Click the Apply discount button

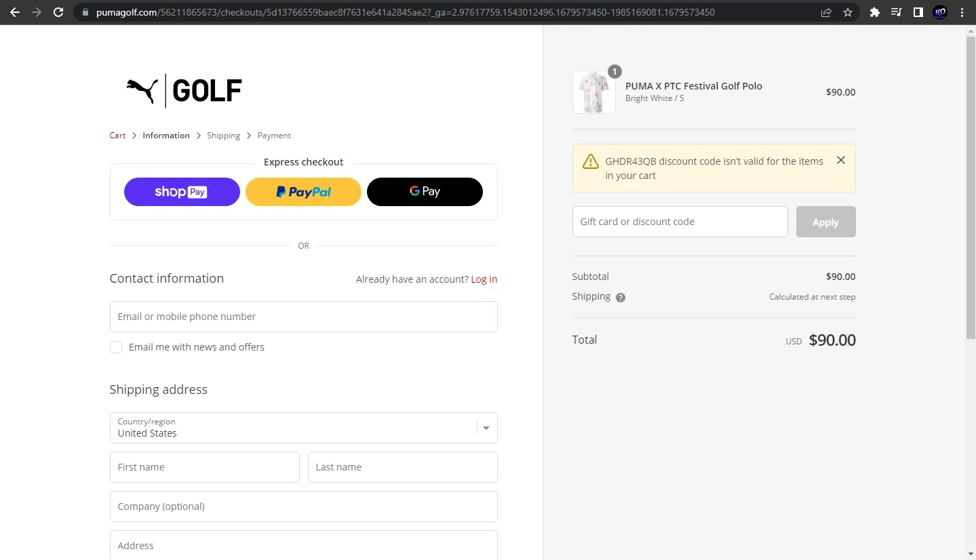click(x=825, y=222)
